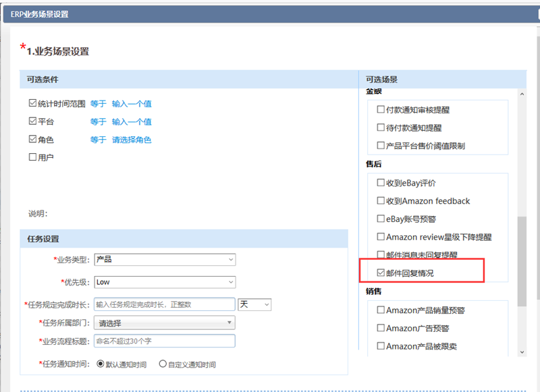This screenshot has width=540, height=392.
Task: Check 付款通知审核提醒 option
Action: click(380, 109)
